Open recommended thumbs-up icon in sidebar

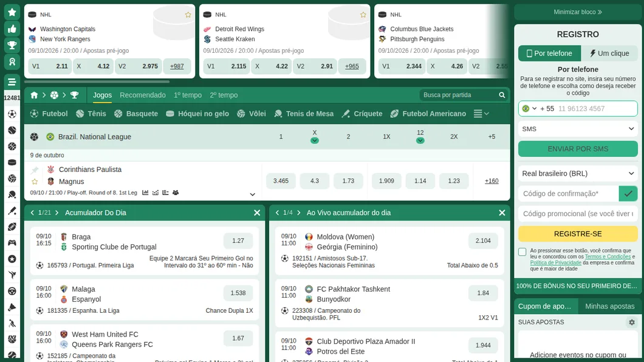tap(12, 29)
